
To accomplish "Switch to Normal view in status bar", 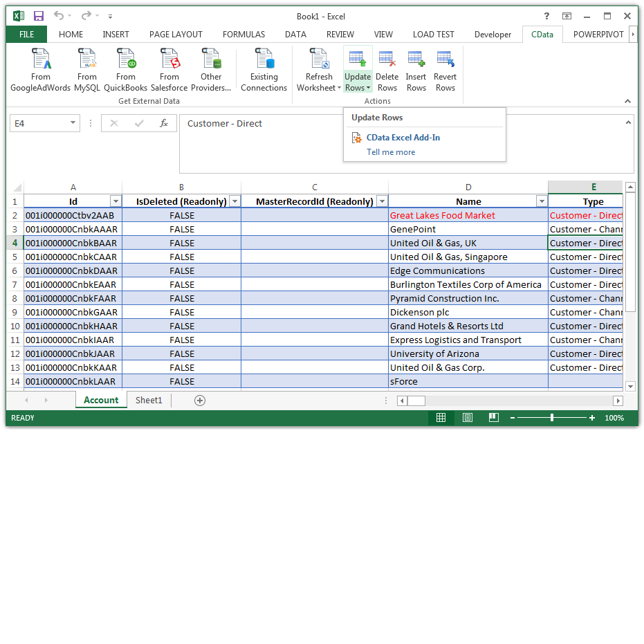I will [441, 418].
